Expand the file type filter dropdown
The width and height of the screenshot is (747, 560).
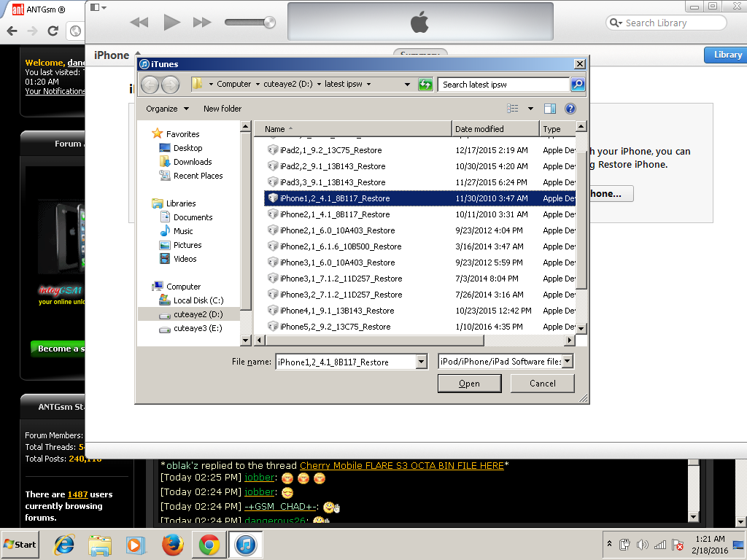pos(567,362)
